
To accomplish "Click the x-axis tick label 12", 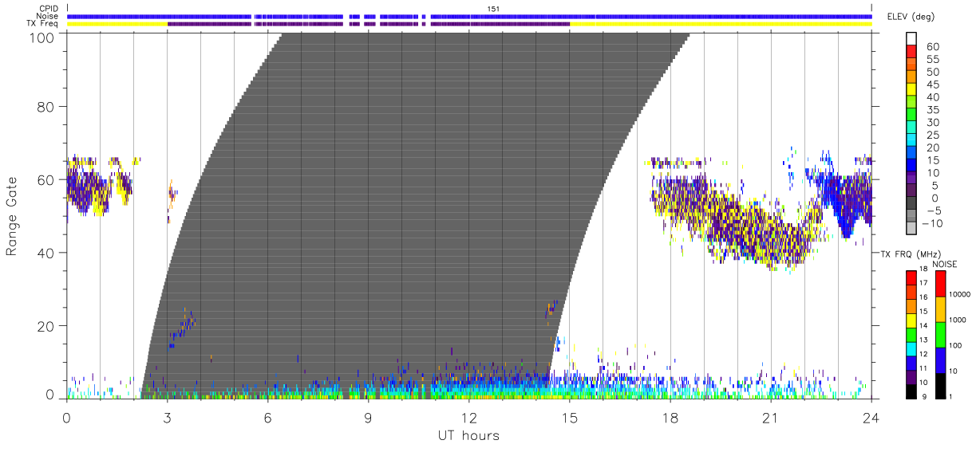I will pyautogui.click(x=468, y=417).
